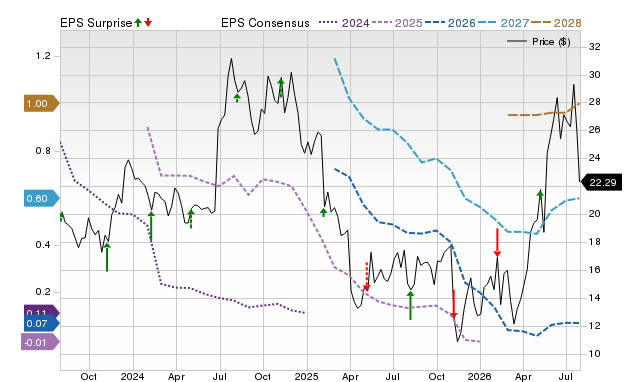Click the 32 tick on price axis
This screenshot has height=382, width=640.
[x=595, y=47]
